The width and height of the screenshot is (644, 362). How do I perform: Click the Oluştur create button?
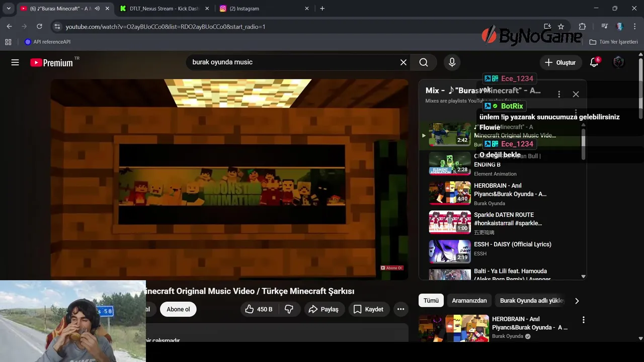click(x=560, y=62)
